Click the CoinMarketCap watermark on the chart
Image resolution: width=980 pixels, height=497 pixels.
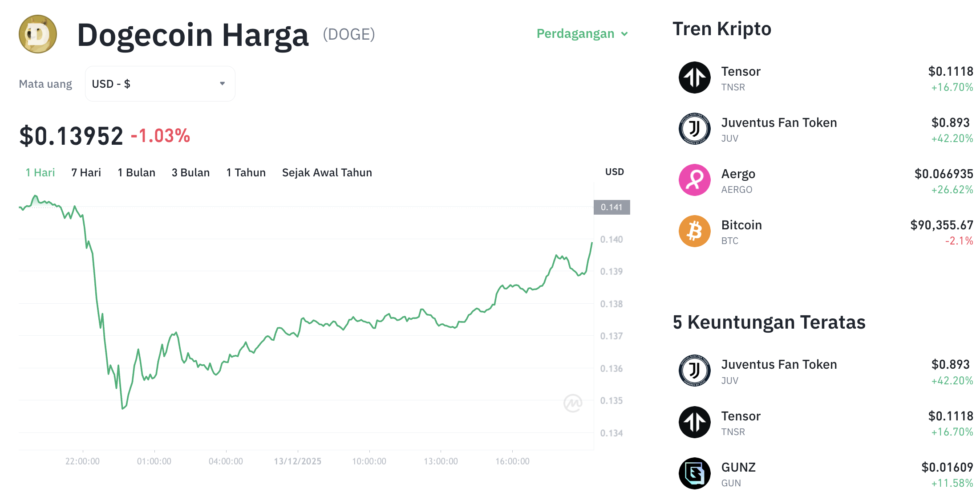[573, 402]
